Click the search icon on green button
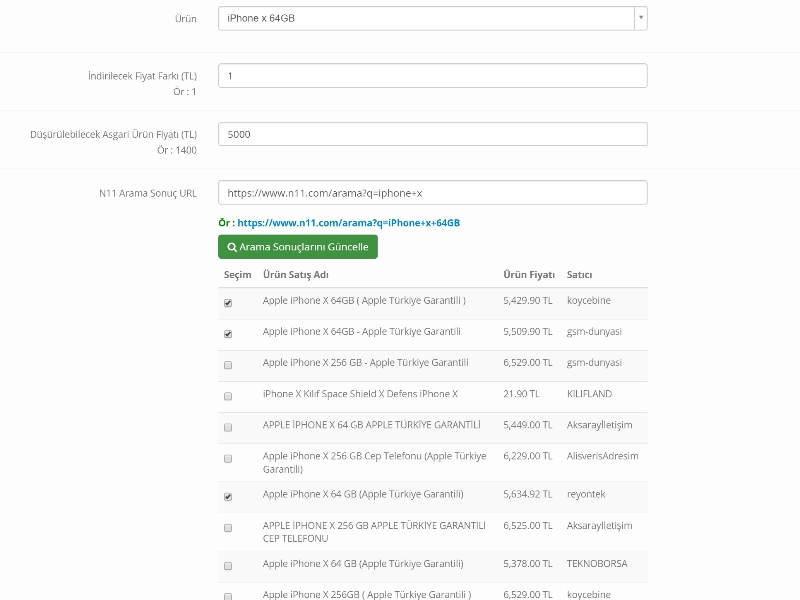 [232, 247]
